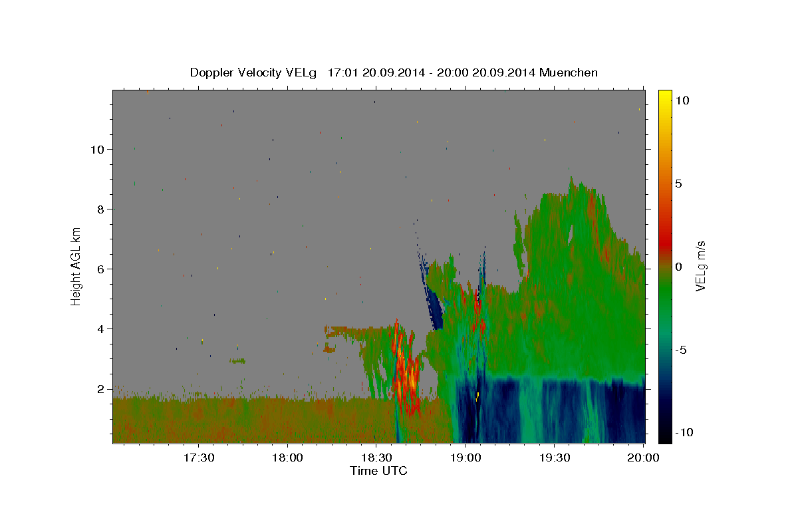Click the '19:00' time axis label
Image resolution: width=798 pixels, height=532 pixels.
[465, 458]
